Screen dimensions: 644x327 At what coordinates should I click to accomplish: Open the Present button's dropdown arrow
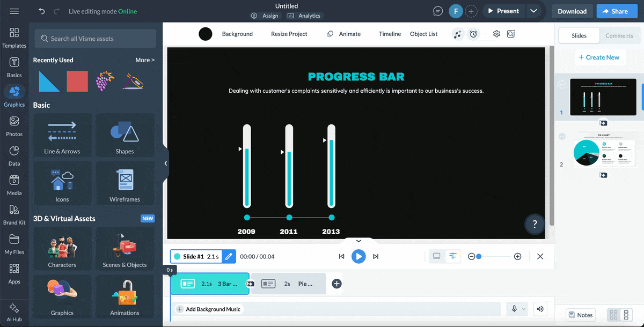point(535,11)
